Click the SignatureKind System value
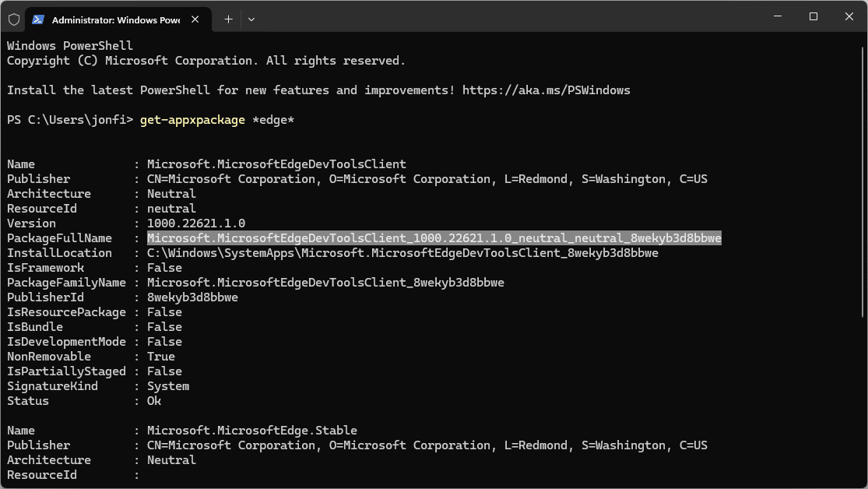The height and width of the screenshot is (489, 868). click(167, 386)
